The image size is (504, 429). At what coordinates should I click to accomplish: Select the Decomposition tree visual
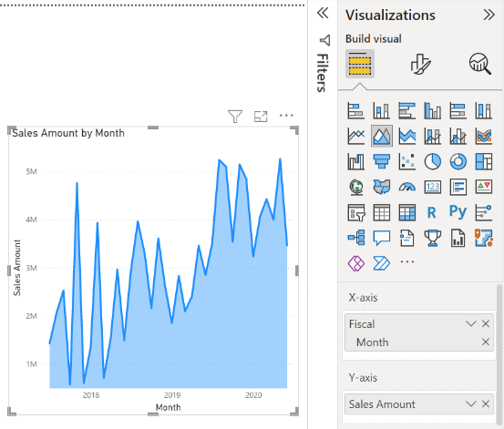355,238
